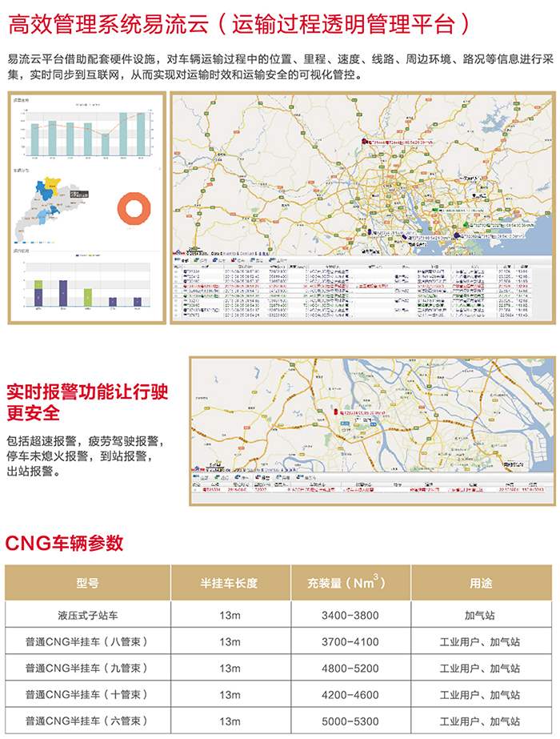The width and height of the screenshot is (560, 739).
Task: Click 工业用户、加气站 in the 八管束 row
Action: (x=480, y=641)
